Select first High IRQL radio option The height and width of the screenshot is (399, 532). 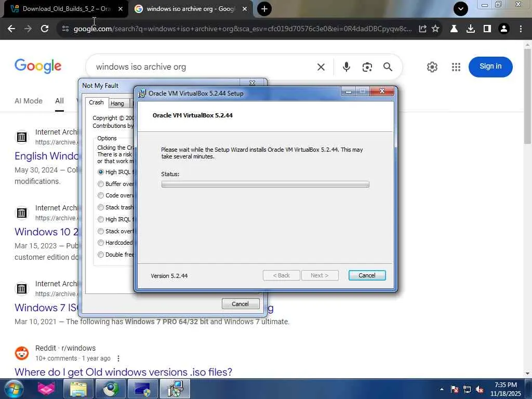point(101,172)
